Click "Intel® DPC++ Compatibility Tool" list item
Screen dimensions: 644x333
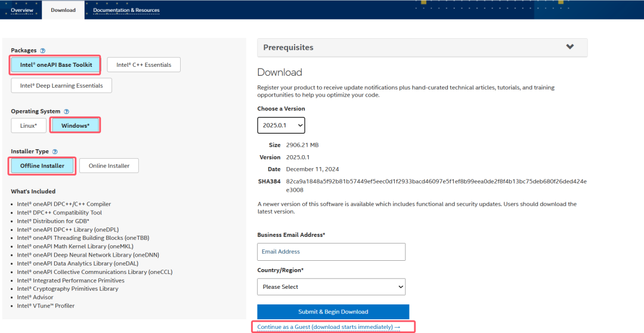click(x=59, y=212)
